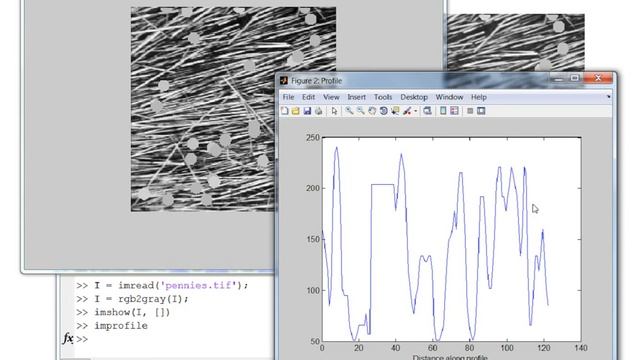Click the Link Plot toolbar icon
640x360 pixels.
click(427, 111)
